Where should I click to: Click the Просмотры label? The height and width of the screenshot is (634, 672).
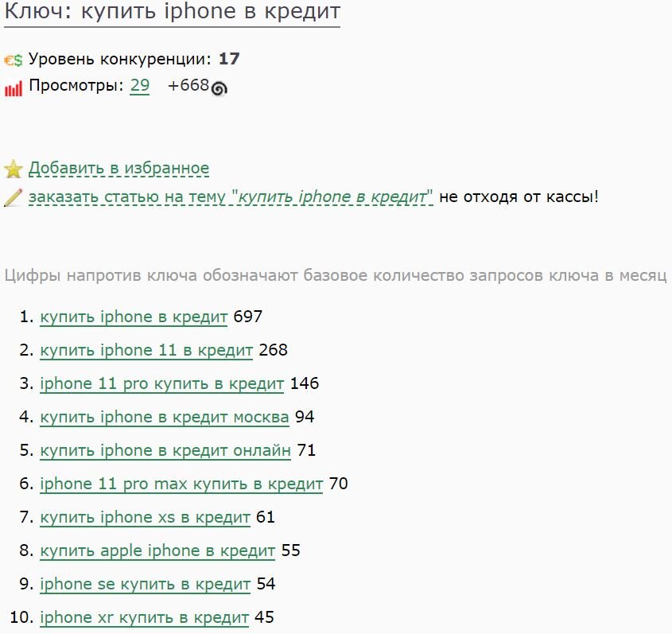click(x=76, y=86)
